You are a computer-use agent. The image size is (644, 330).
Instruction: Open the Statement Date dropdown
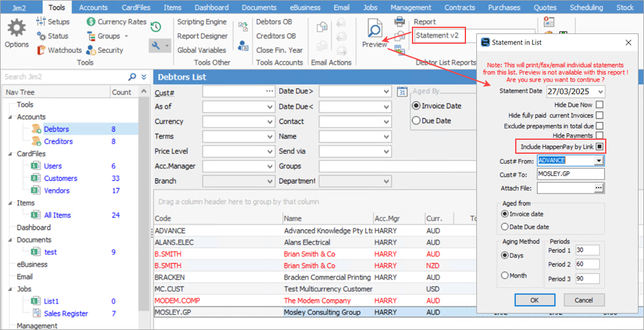point(600,92)
